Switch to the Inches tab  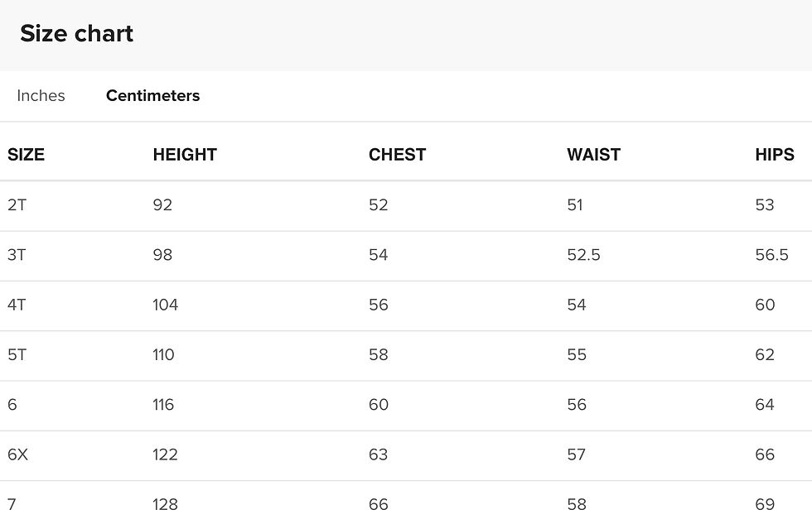(x=41, y=96)
